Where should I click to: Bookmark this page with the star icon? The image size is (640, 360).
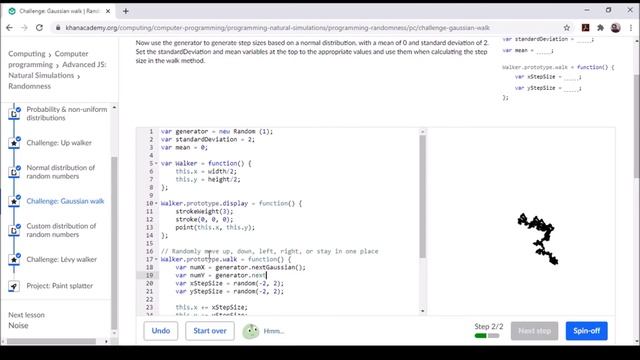(567, 28)
